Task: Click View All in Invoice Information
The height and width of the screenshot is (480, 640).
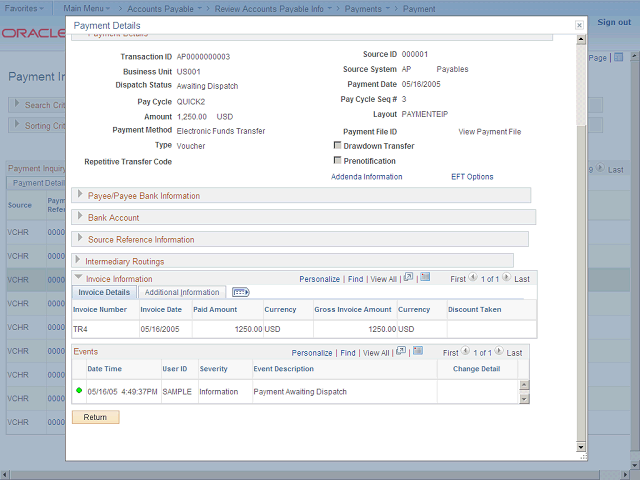Action: tap(383, 279)
